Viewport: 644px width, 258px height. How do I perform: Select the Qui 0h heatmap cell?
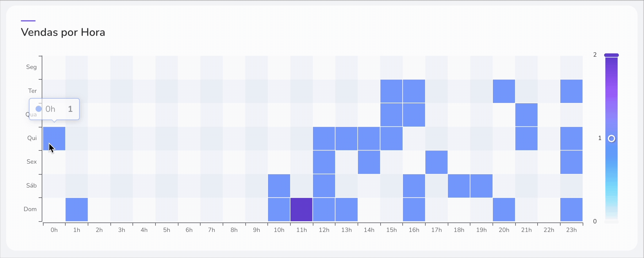(54, 138)
